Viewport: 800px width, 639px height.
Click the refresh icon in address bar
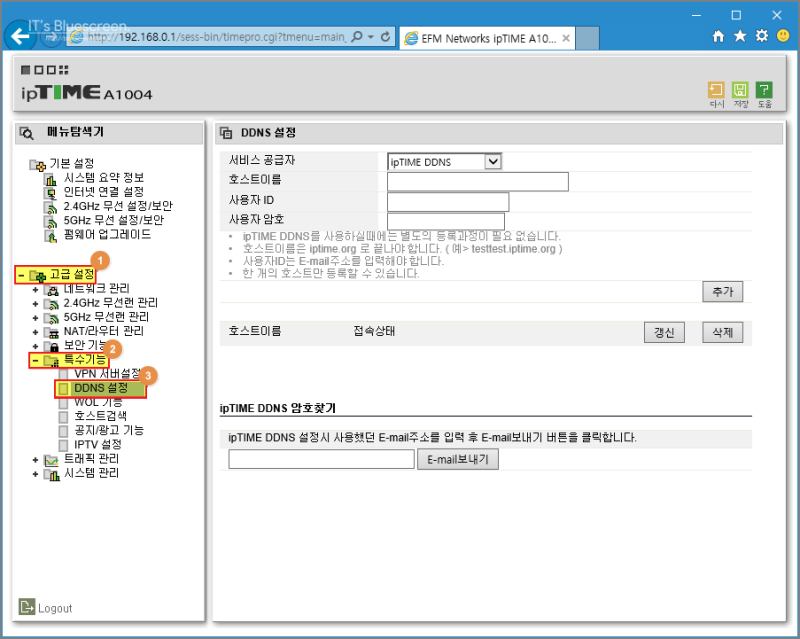coord(386,37)
